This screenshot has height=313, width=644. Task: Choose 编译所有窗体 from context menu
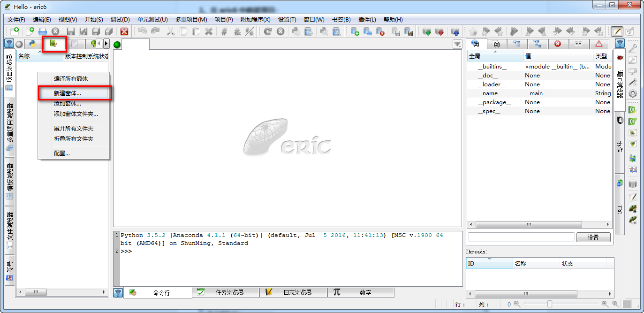click(x=74, y=78)
